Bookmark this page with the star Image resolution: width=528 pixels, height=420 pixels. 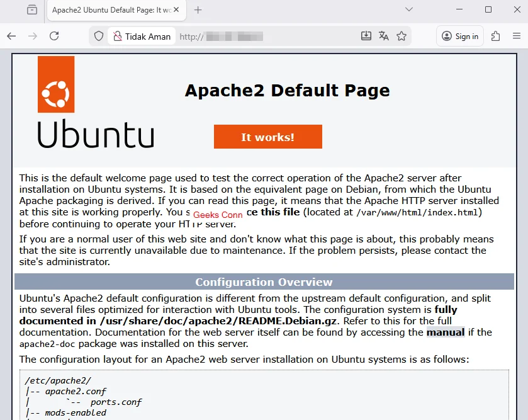coord(402,36)
